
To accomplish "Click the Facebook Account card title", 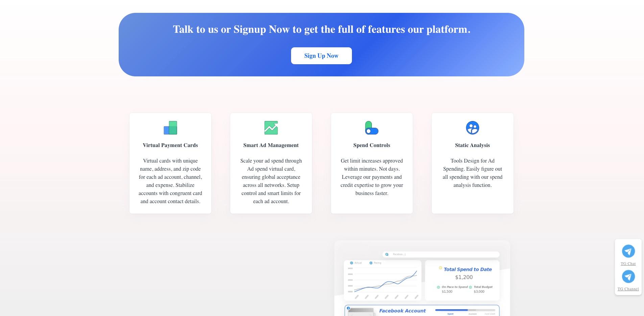I will [x=402, y=311].
